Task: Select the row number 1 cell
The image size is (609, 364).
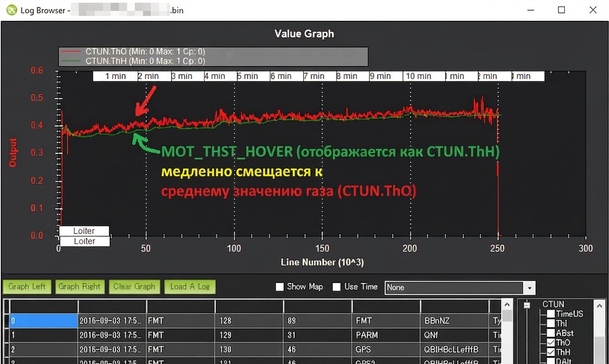Action: tap(44, 335)
